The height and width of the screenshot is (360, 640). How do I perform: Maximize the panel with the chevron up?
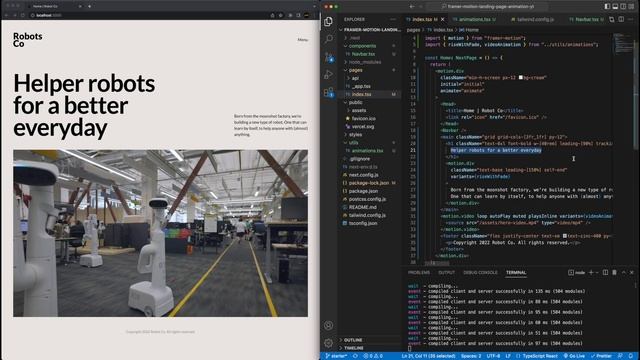tap(623, 272)
